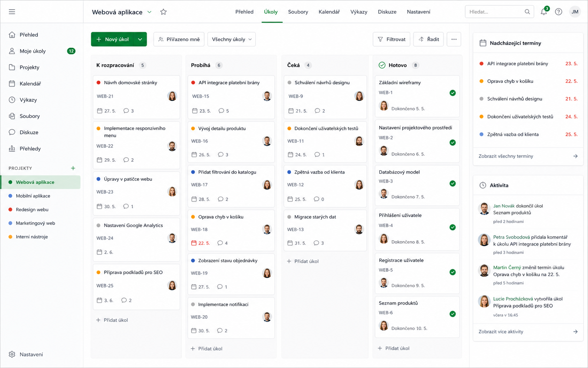Screen dimensions: 588x368
Task: Click the Nastavení gear icon in sidebar
Action: (12, 354)
